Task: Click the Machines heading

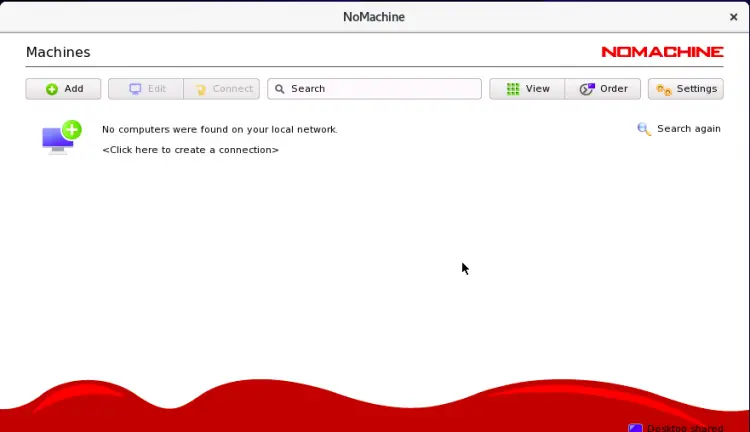Action: coord(58,52)
